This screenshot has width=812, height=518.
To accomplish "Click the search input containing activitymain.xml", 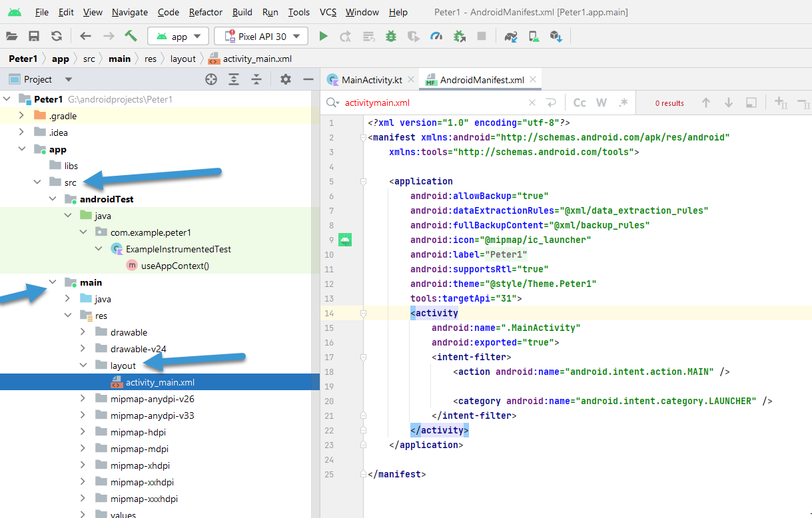I will click(433, 103).
